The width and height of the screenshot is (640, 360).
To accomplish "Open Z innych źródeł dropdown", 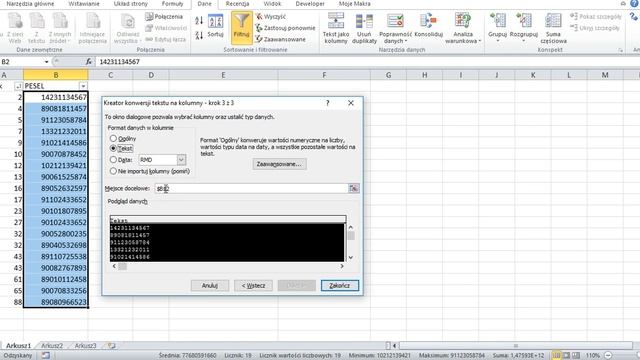I will [x=60, y=41].
